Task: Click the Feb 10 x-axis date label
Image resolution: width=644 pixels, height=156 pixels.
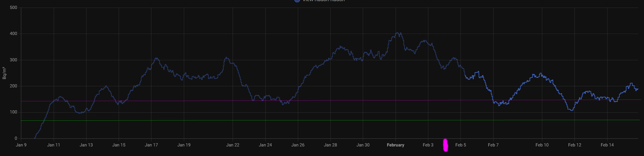Action: tap(542, 145)
